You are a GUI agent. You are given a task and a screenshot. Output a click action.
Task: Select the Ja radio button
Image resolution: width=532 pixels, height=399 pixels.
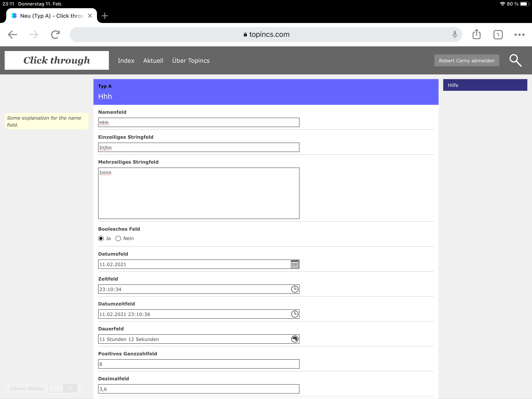click(101, 238)
